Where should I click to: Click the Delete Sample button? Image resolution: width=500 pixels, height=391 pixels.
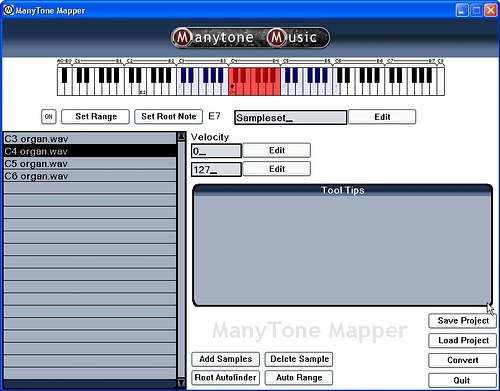click(x=299, y=359)
